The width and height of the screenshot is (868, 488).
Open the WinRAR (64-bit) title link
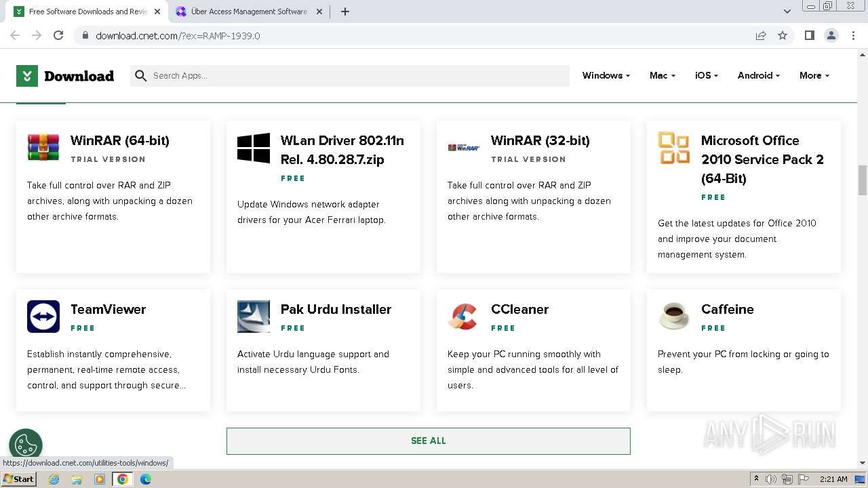(x=120, y=140)
